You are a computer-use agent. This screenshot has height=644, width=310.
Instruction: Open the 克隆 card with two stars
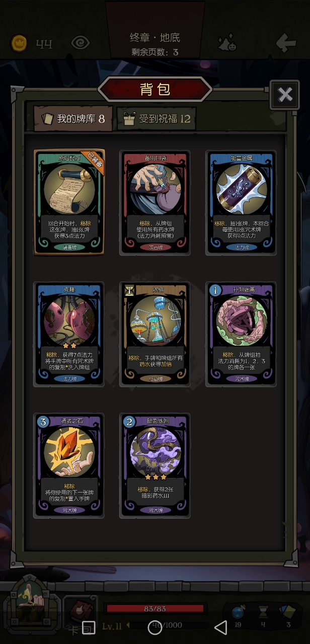69,334
